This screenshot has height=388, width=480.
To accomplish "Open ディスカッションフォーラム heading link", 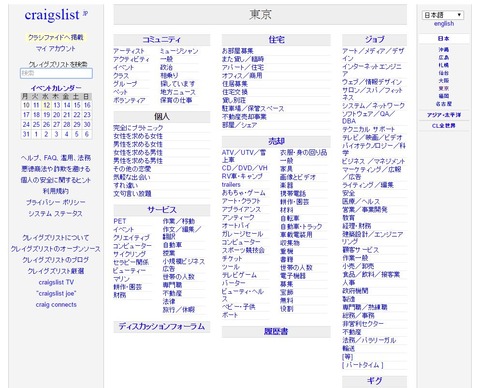I will point(162,326).
